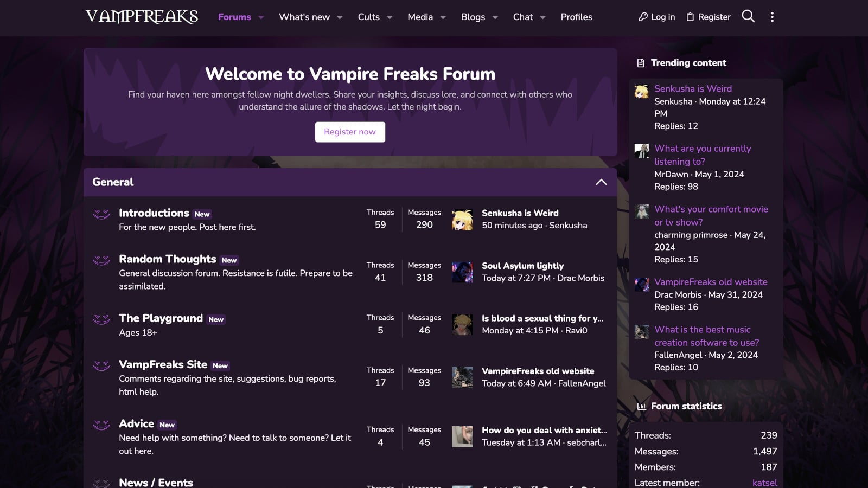The width and height of the screenshot is (868, 488).
Task: Click the Forum statistics heading
Action: point(686,406)
